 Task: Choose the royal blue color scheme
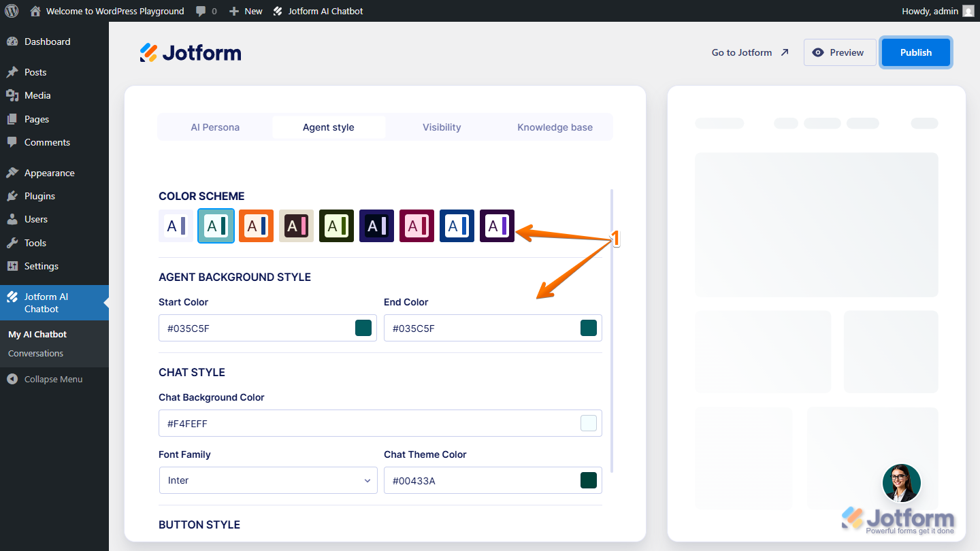coord(457,226)
